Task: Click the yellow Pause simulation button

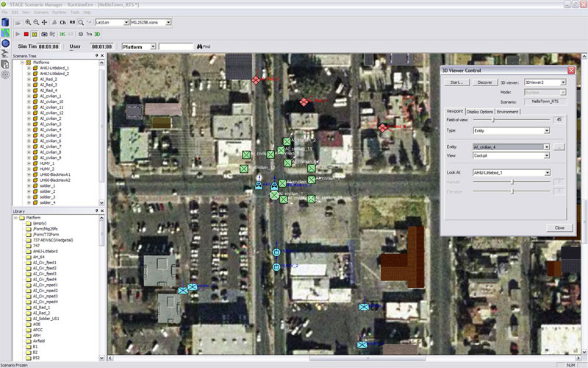Action: 35,34
